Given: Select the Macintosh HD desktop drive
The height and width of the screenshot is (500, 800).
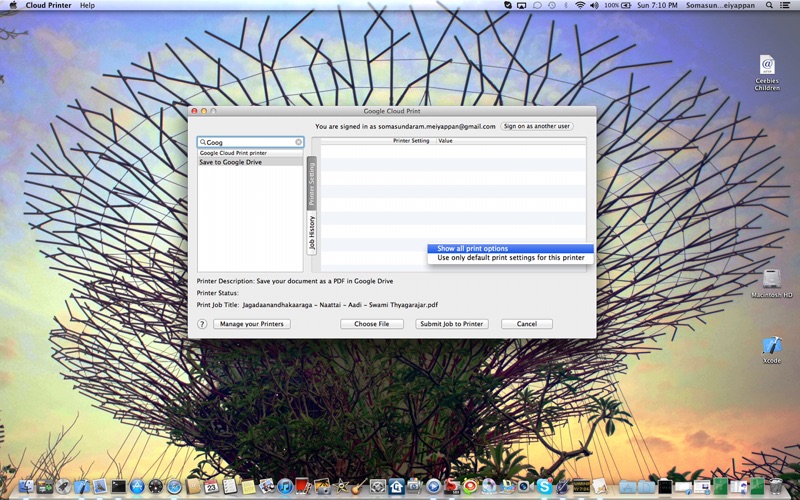Looking at the screenshot, I should pyautogui.click(x=771, y=284).
